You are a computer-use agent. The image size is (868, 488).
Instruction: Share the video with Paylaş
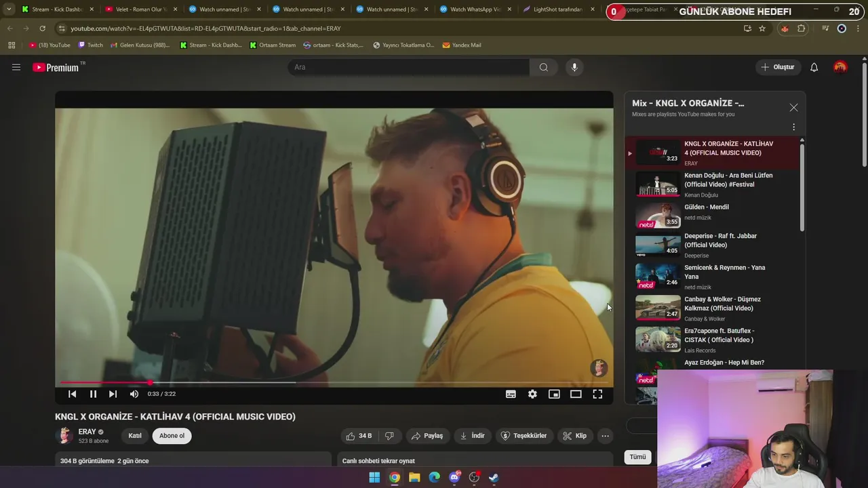tap(427, 436)
